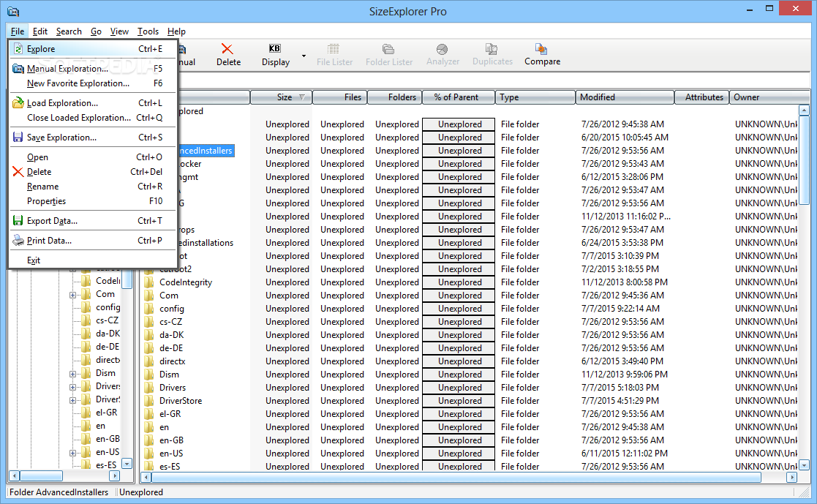817x504 pixels.
Task: Select the el-GR folder in tree
Action: (x=106, y=413)
